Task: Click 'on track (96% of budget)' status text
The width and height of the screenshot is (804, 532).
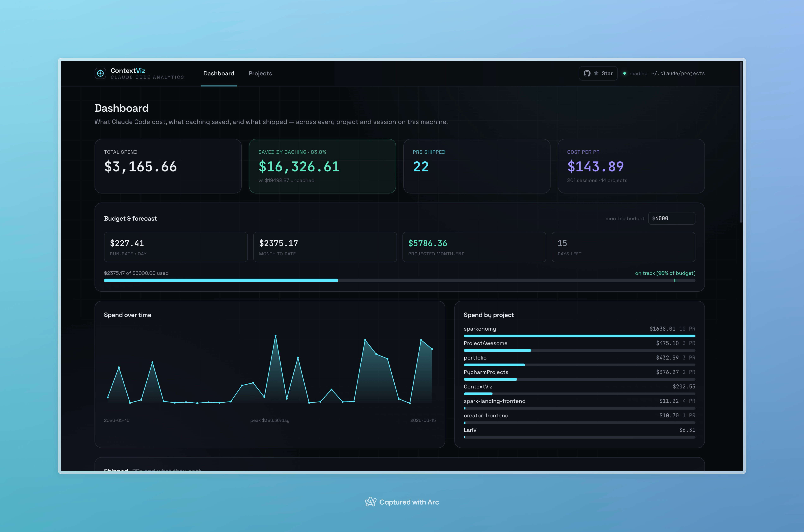Action: (665, 273)
